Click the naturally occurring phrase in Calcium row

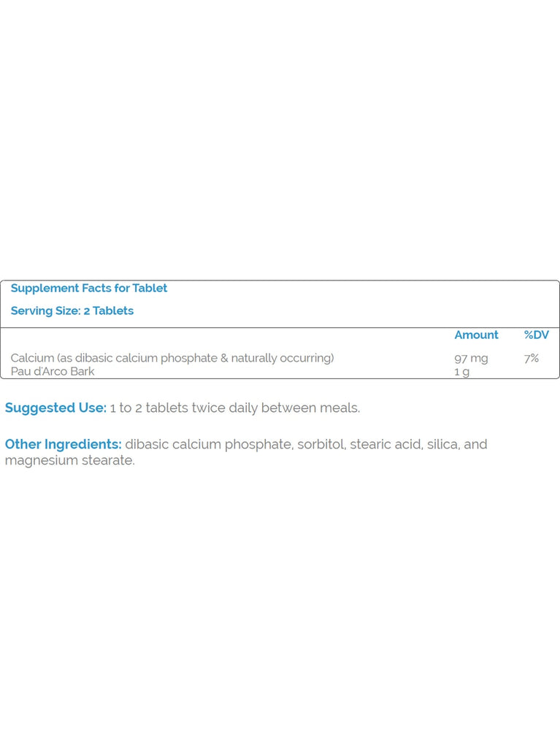pos(281,358)
